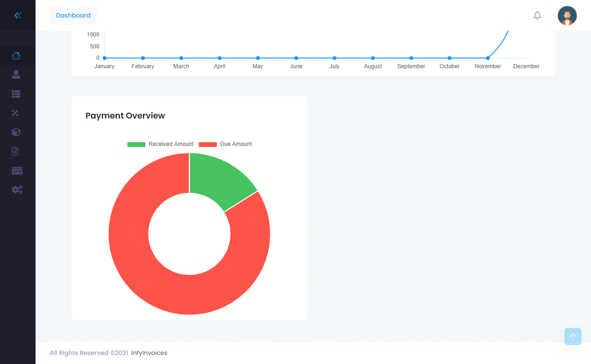Screen dimensions: 591x364
Task: Open the Invoices list icon
Action: pyautogui.click(x=16, y=94)
